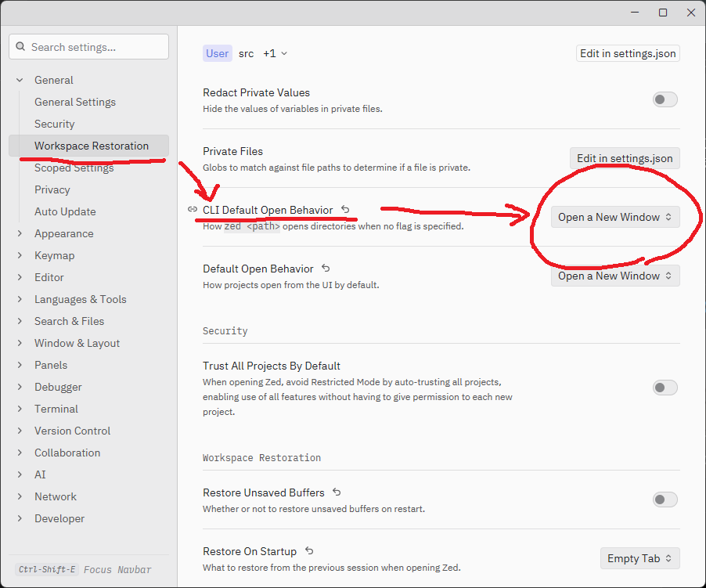706x588 pixels.
Task: Reset CLI Default Open Behavior setting
Action: tap(345, 209)
